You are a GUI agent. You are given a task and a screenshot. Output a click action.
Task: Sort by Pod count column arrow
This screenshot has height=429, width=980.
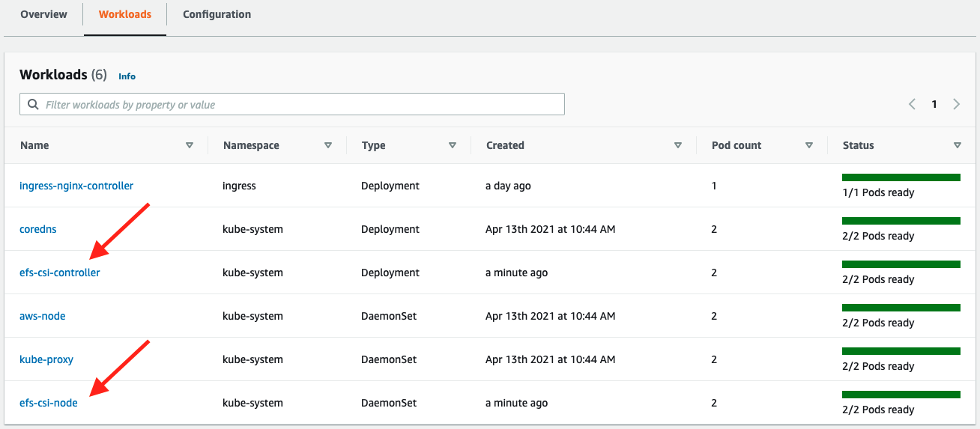pyautogui.click(x=809, y=145)
